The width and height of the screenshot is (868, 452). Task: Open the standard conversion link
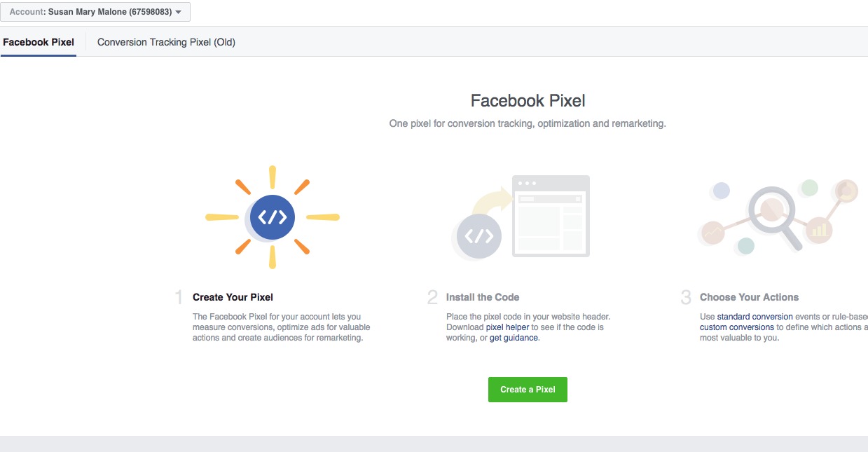click(x=755, y=317)
